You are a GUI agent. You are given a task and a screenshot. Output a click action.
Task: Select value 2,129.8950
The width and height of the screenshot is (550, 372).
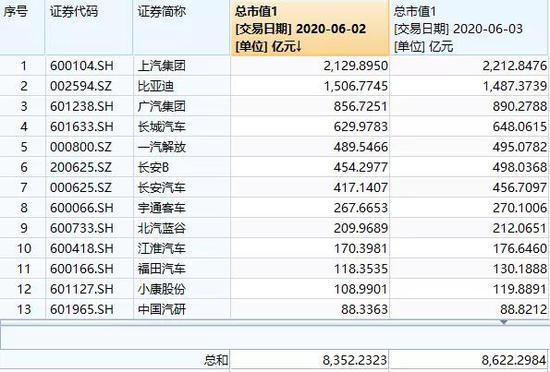[x=355, y=66]
